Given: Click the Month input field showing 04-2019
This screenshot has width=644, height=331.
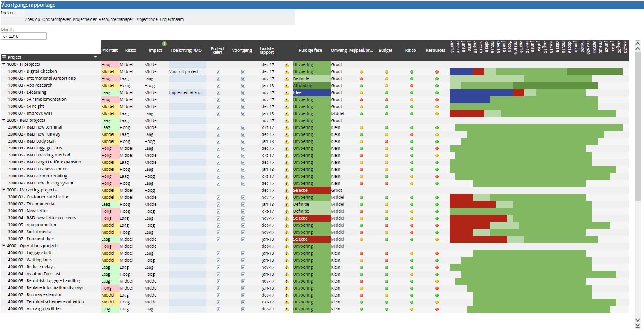Looking at the screenshot, I should (x=24, y=36).
